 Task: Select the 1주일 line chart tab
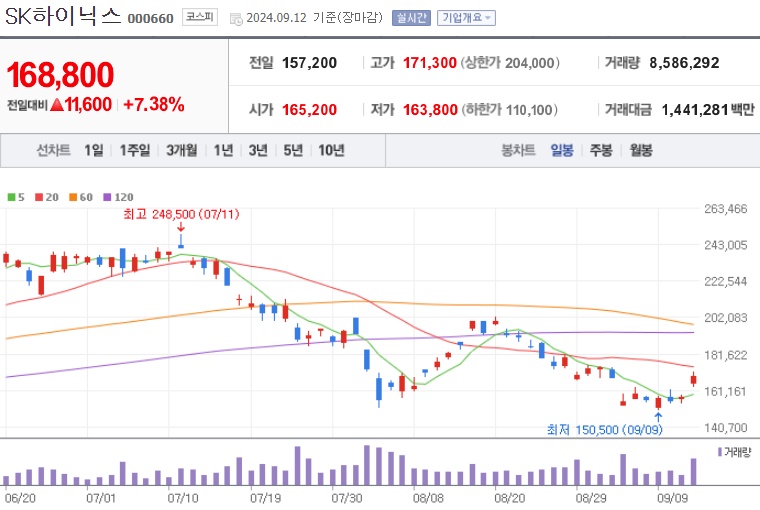pyautogui.click(x=135, y=150)
